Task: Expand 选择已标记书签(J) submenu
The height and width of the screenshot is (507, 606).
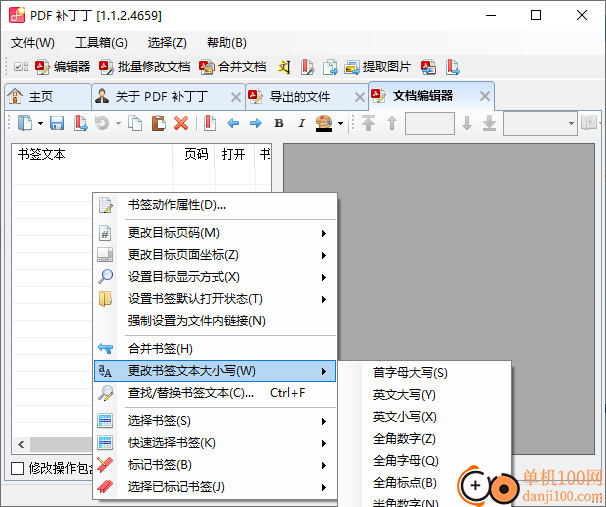Action: click(x=215, y=487)
